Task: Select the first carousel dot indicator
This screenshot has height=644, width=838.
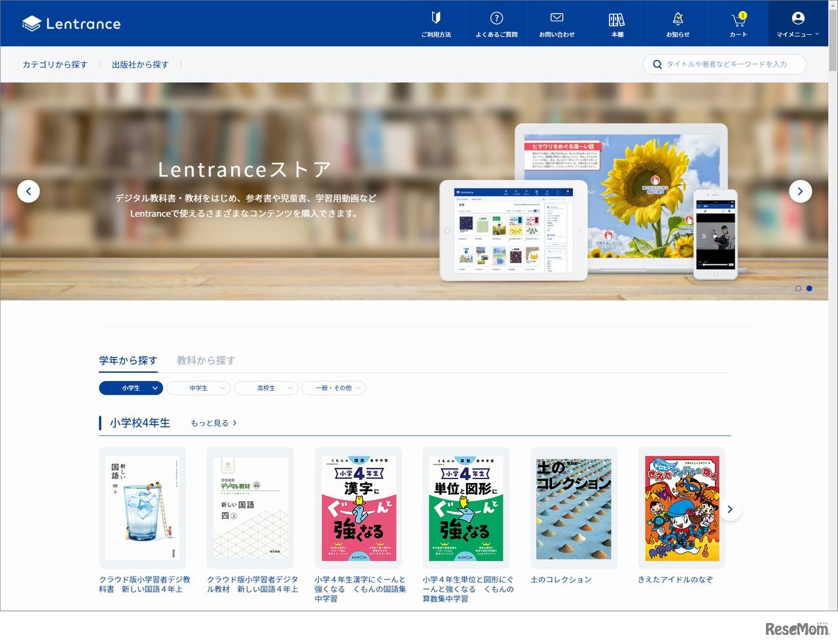Action: coord(798,288)
